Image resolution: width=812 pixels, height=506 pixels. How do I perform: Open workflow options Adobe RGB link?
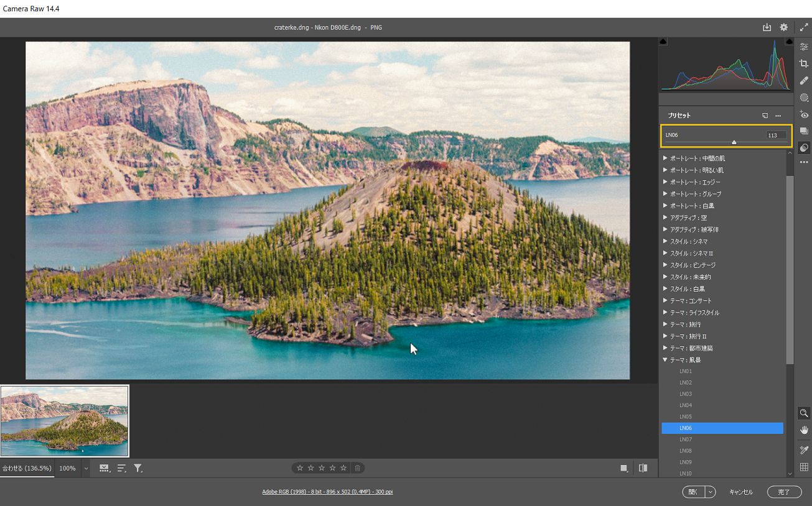tap(327, 492)
